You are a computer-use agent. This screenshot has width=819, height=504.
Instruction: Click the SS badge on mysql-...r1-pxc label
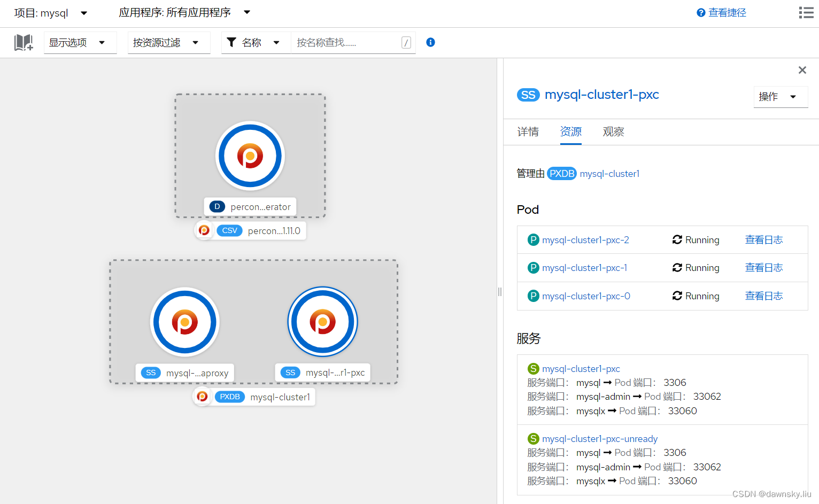coord(290,373)
